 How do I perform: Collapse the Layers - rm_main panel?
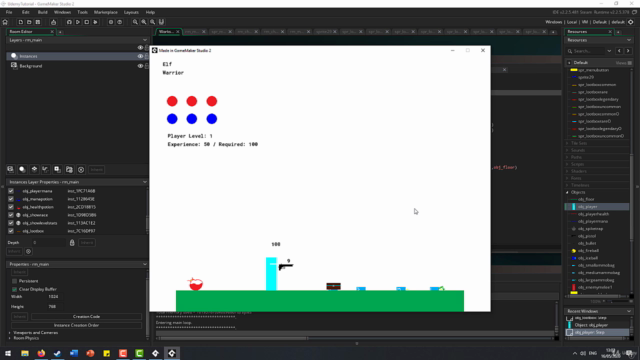(x=144, y=40)
